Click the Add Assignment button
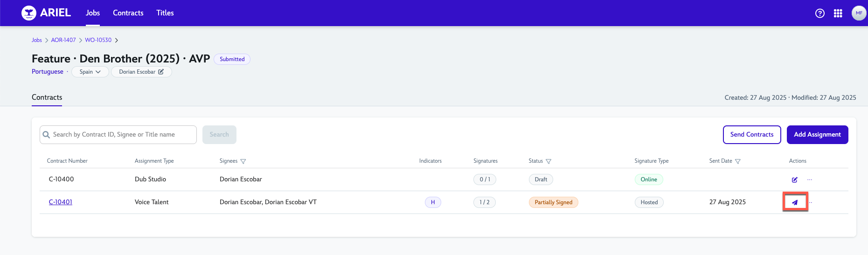Image resolution: width=868 pixels, height=255 pixels. pos(817,135)
